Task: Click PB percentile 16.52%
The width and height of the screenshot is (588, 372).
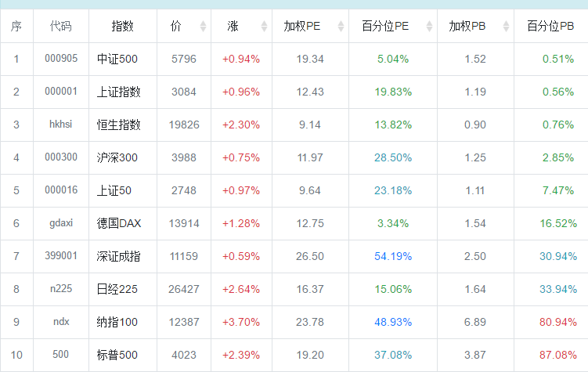Action: coord(558,223)
